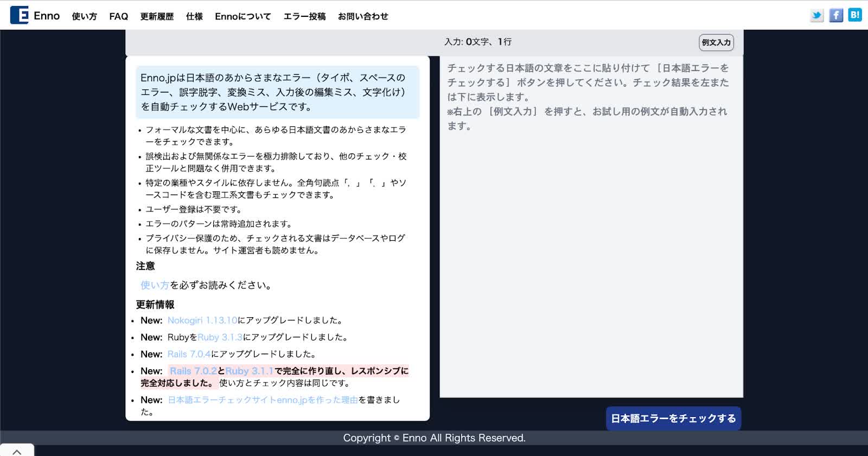Click the Copyright © Enno All Rights Reserved text
The width and height of the screenshot is (868, 456).
click(x=434, y=438)
